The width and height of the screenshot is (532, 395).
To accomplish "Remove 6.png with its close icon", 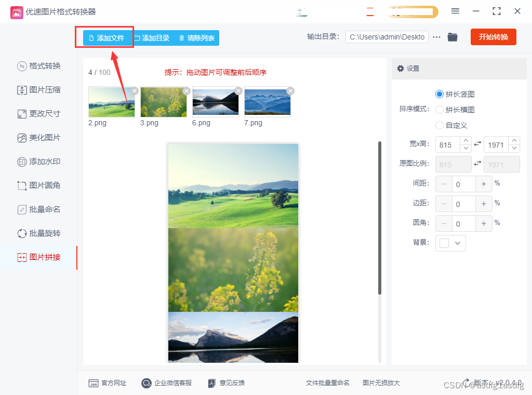I will click(238, 90).
